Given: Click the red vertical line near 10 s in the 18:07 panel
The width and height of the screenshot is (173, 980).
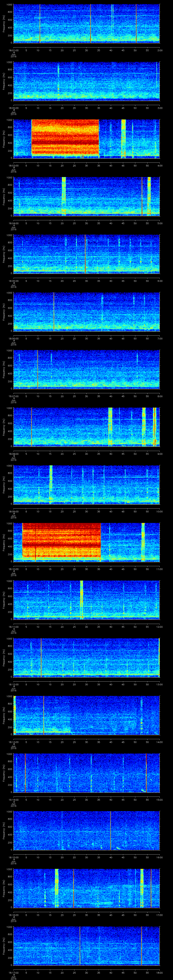Looking at the screenshot, I should [37, 369].
